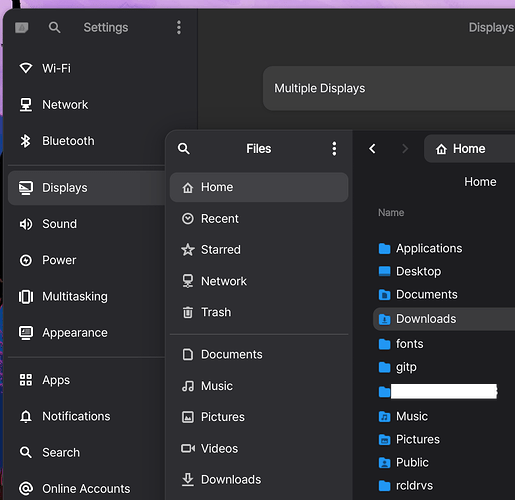The height and width of the screenshot is (500, 515).
Task: Open the Settings three-dot menu
Action: coord(179,27)
